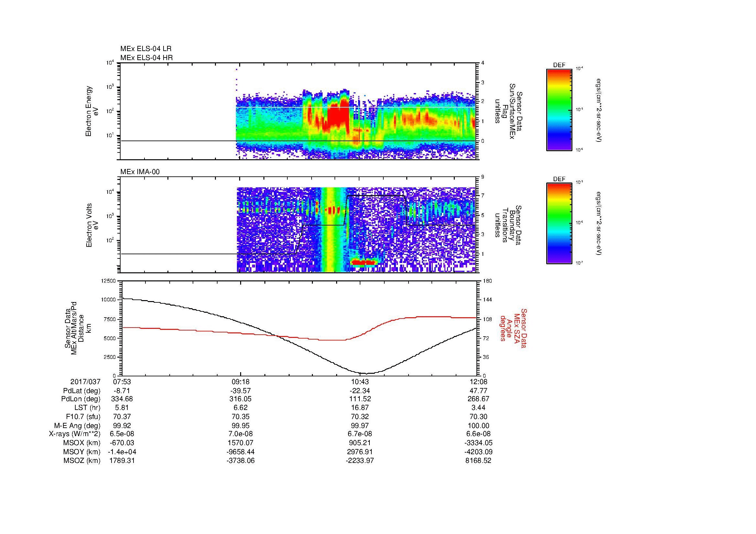This screenshot has height=534, width=756.
Task: Click the PdLat value 47.77
Action: pyautogui.click(x=478, y=391)
